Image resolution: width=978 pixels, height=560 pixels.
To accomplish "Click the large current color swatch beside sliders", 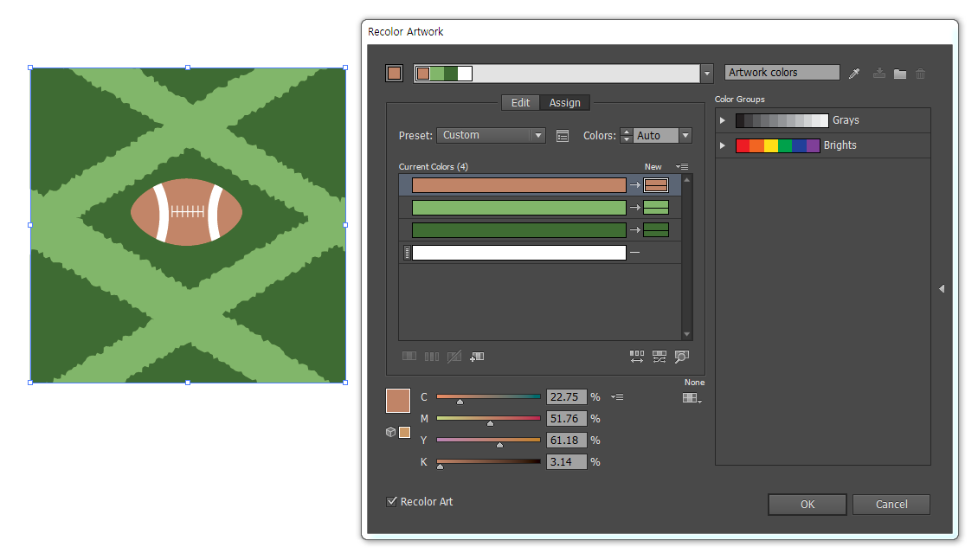I will [x=398, y=401].
